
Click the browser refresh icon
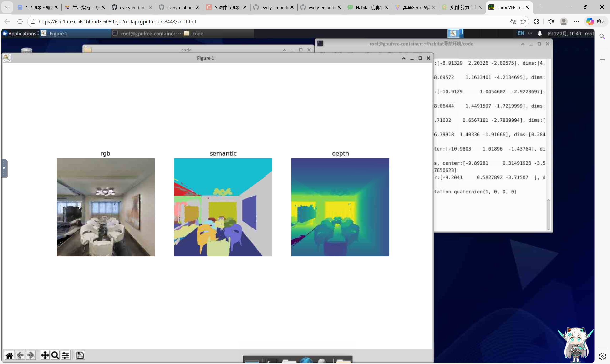(20, 22)
